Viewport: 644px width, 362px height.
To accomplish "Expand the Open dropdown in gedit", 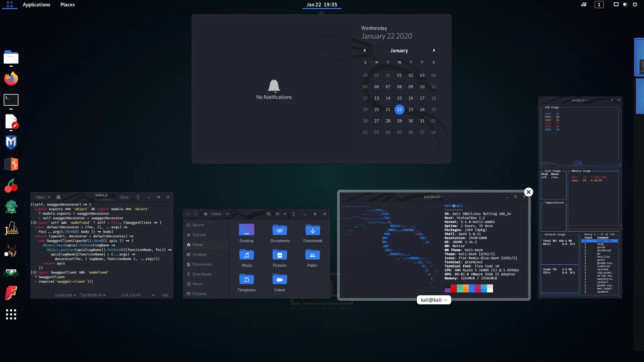I will pos(49,197).
